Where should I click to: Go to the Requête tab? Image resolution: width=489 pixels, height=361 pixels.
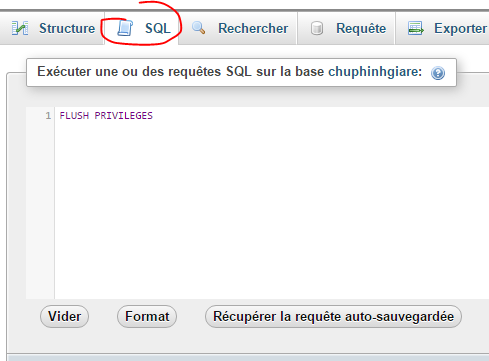coord(346,28)
